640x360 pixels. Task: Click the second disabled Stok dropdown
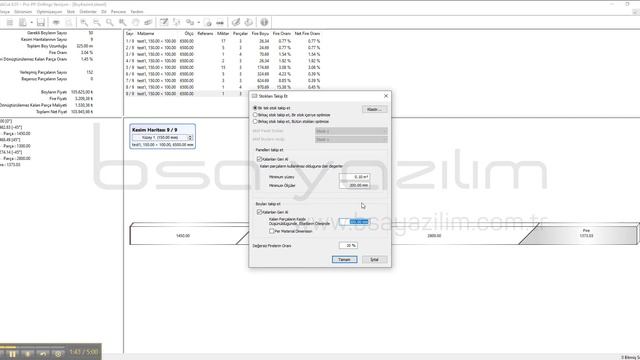pos(351,140)
